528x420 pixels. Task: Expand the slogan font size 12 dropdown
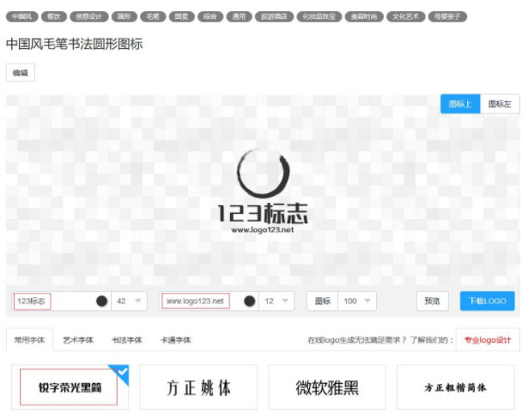click(276, 301)
